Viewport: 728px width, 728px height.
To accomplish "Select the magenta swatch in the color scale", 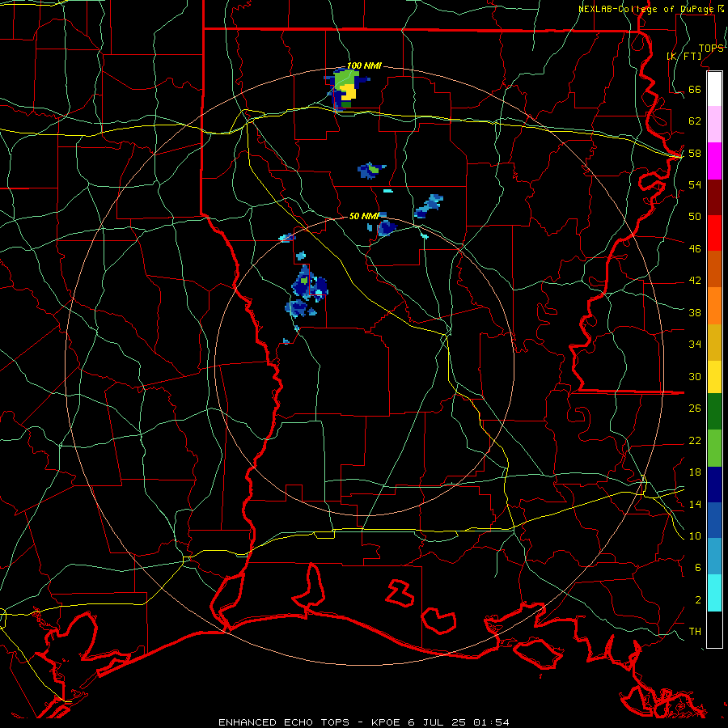I will click(x=714, y=161).
